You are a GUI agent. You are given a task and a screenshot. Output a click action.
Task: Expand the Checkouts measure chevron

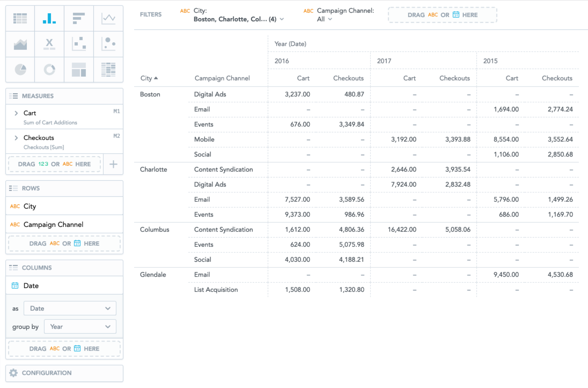coord(16,138)
